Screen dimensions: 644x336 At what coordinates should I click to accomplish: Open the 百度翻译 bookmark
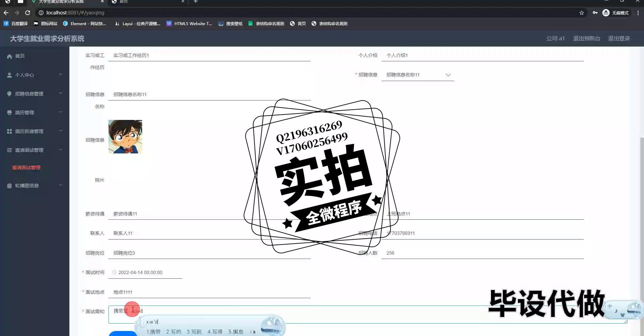point(16,23)
